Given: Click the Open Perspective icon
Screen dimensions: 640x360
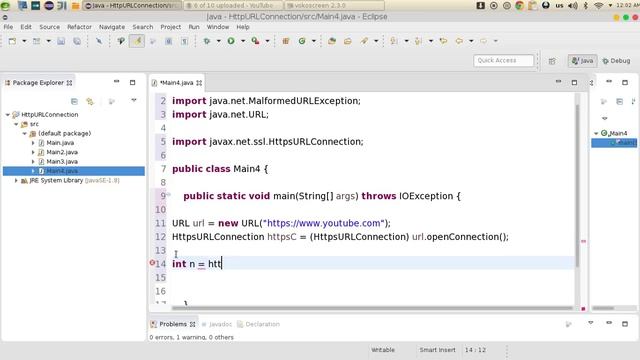Looking at the screenshot, I should [552, 61].
